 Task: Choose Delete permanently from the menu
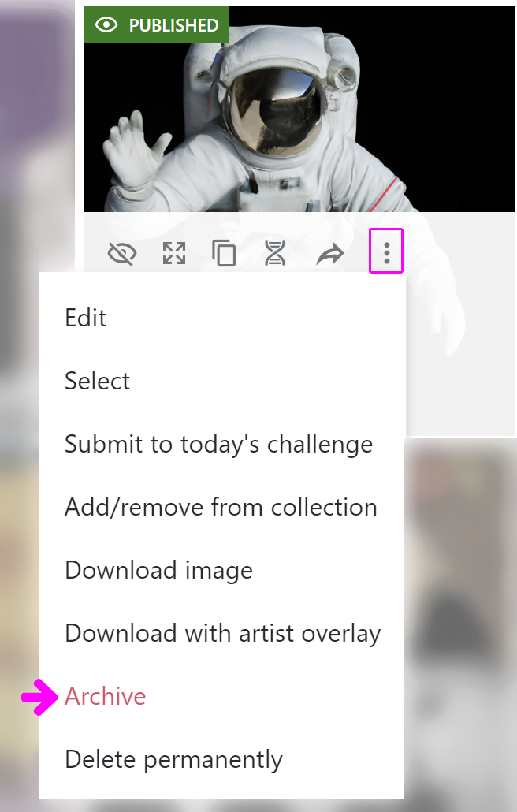pos(173,759)
